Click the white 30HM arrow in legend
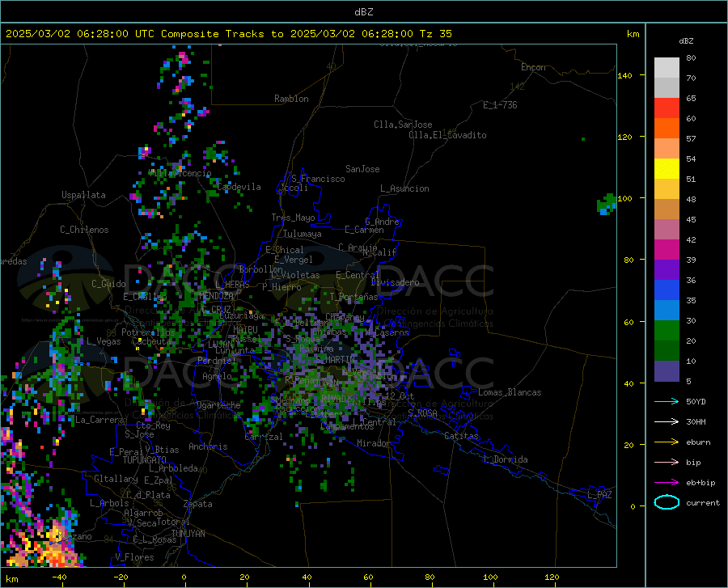Image resolution: width=728 pixels, height=588 pixels. 667,422
